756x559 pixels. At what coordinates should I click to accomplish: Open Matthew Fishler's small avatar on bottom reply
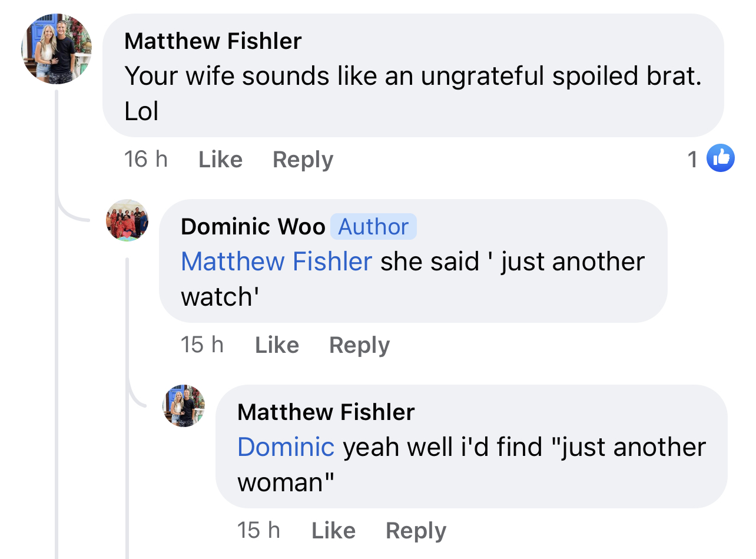pyautogui.click(x=184, y=406)
